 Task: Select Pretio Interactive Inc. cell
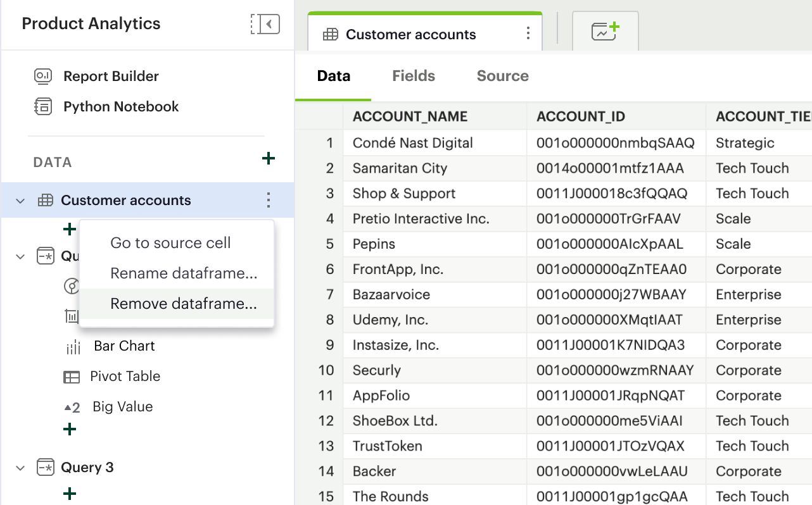click(435, 219)
